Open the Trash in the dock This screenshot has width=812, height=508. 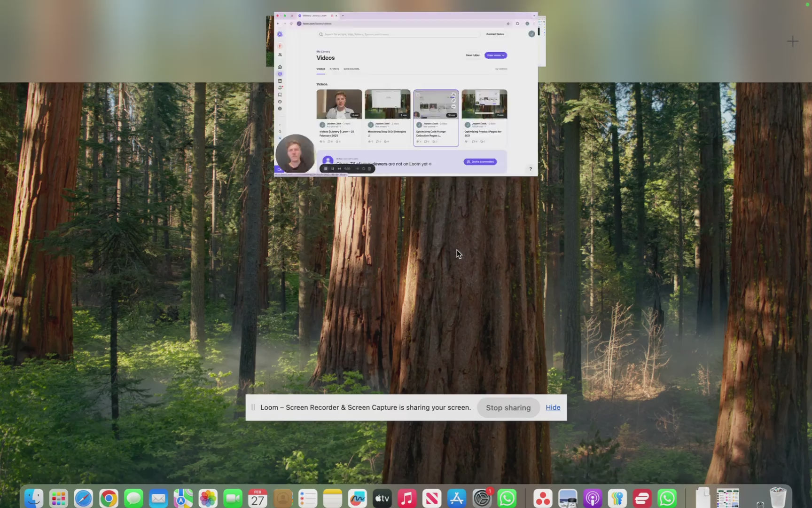tap(778, 498)
